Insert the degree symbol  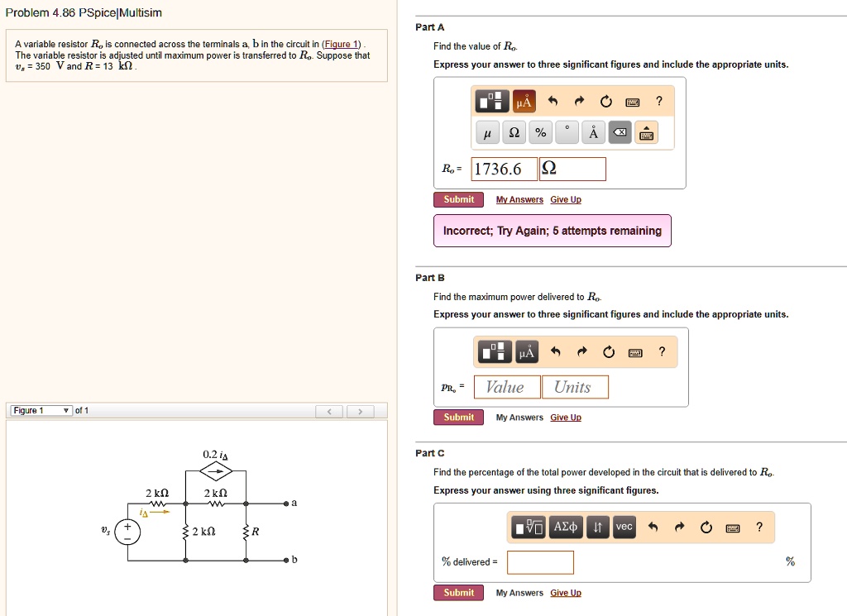(x=566, y=132)
